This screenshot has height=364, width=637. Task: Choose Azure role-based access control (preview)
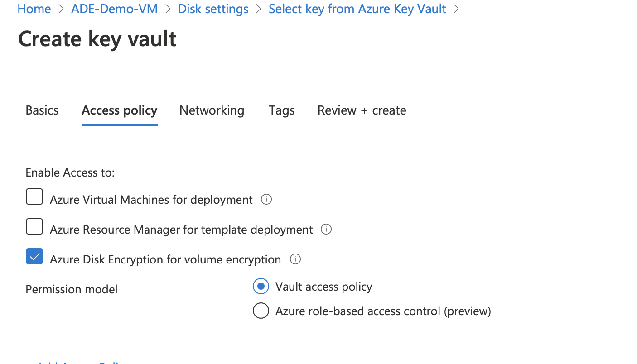pos(261,311)
